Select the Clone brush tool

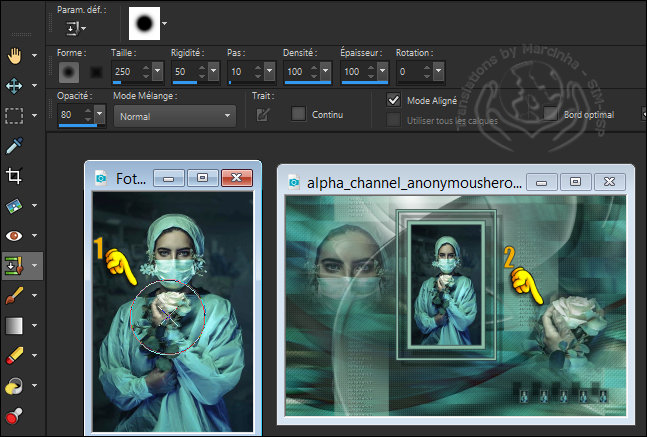[x=14, y=266]
